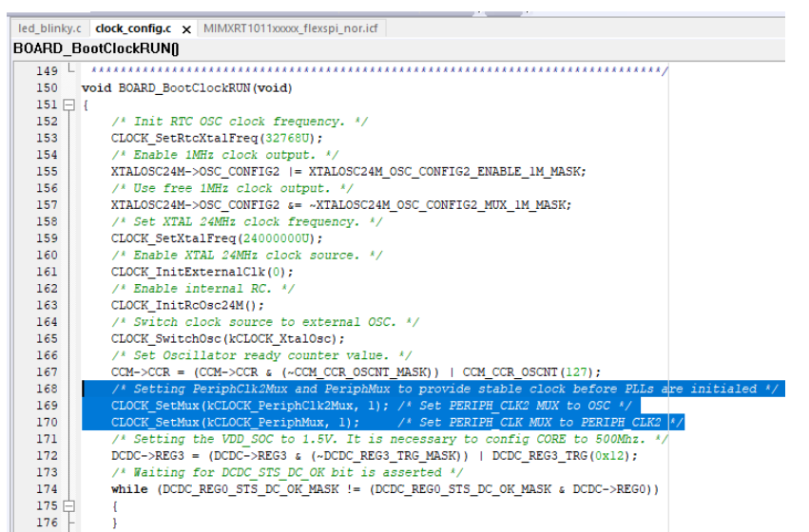Click the Set XTAL 24MHz clock frequency comment
The image size is (809, 532).
(246, 222)
